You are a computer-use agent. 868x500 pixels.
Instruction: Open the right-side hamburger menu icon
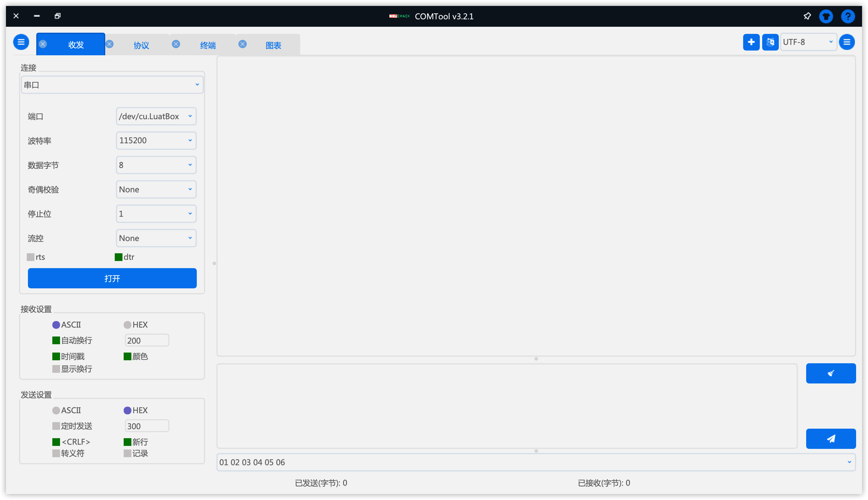pyautogui.click(x=847, y=42)
